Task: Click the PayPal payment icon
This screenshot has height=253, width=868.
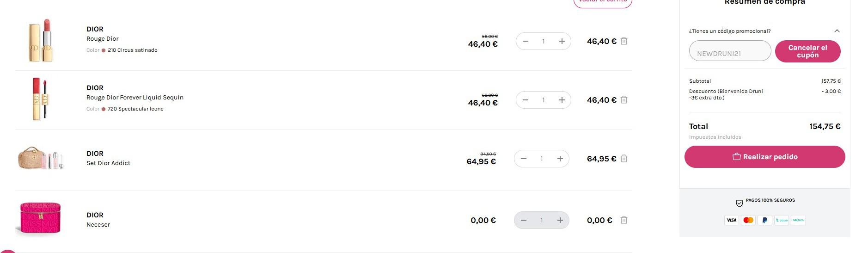Action: 764,220
